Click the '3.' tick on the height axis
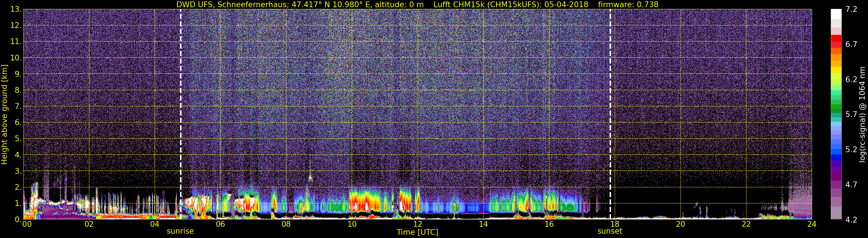 click(x=18, y=171)
